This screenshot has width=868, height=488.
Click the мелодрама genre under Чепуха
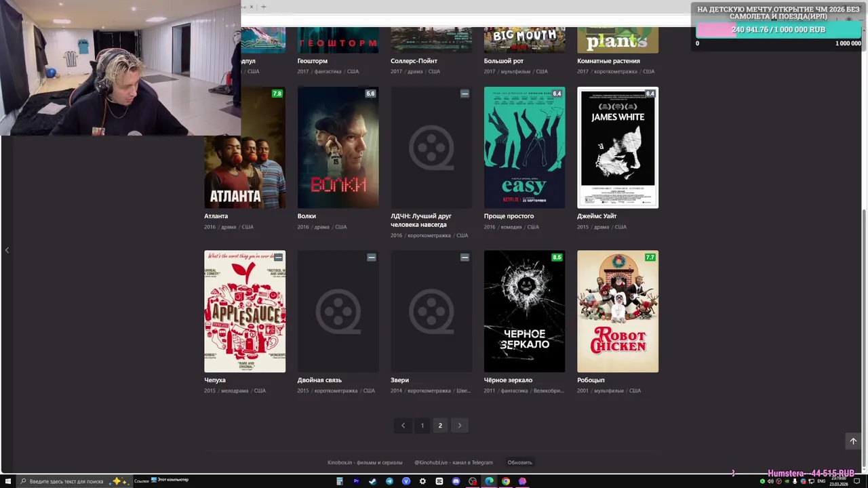(x=234, y=391)
